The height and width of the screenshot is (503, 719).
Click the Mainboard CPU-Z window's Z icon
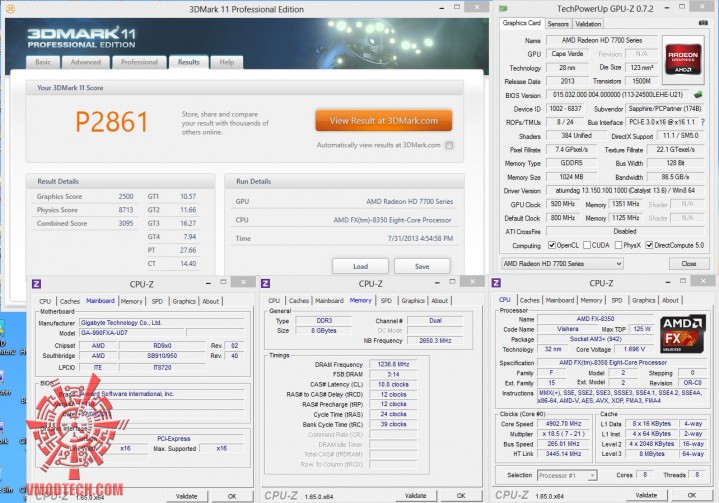[x=37, y=284]
